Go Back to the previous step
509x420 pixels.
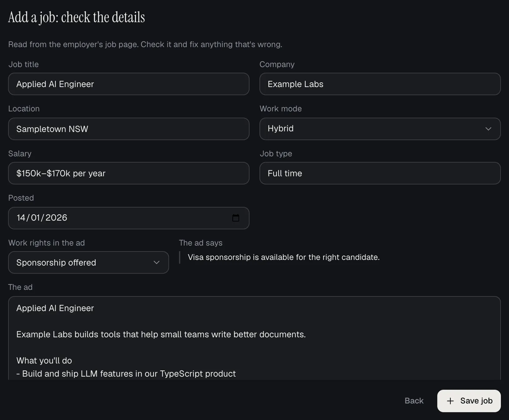pyautogui.click(x=414, y=401)
